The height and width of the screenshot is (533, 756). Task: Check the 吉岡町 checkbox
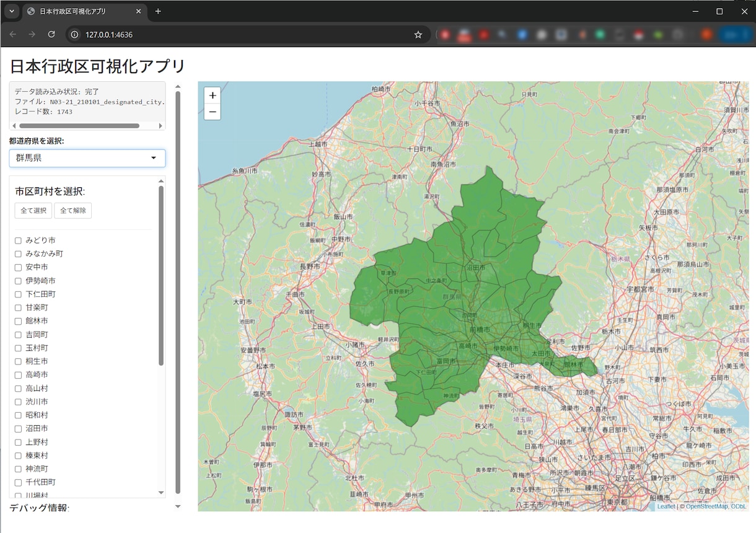click(x=19, y=335)
